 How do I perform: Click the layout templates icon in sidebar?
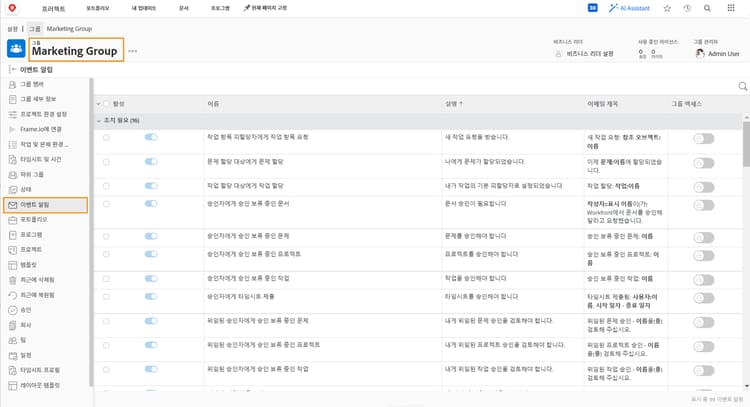tap(12, 385)
